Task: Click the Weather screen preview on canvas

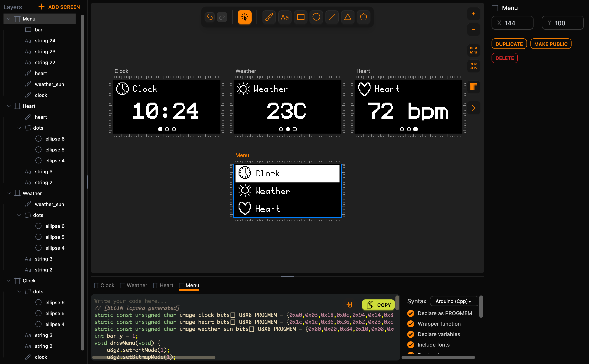Action: (x=287, y=107)
